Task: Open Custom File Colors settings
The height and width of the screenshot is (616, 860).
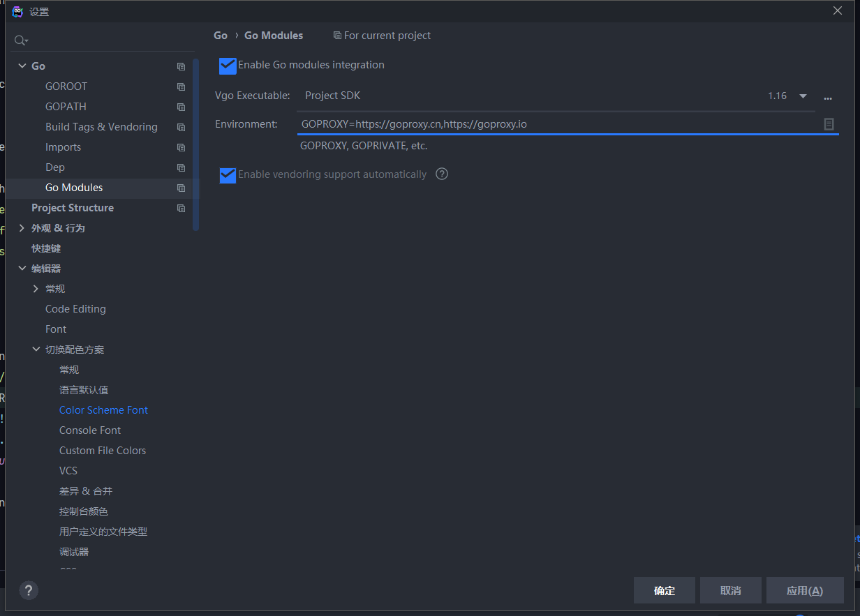Action: (103, 451)
